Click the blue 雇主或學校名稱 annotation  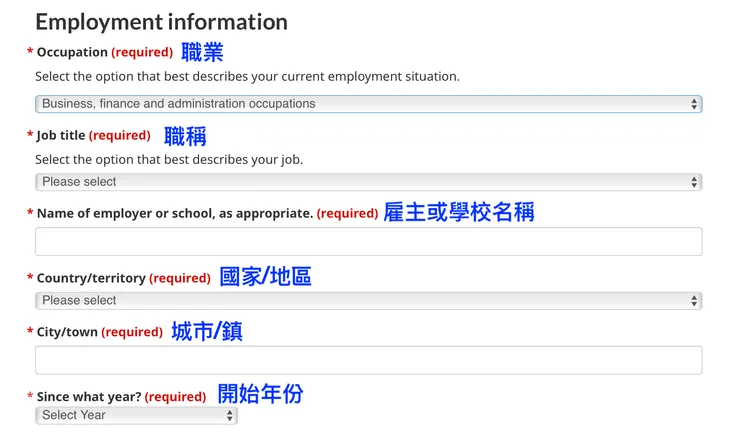point(459,212)
